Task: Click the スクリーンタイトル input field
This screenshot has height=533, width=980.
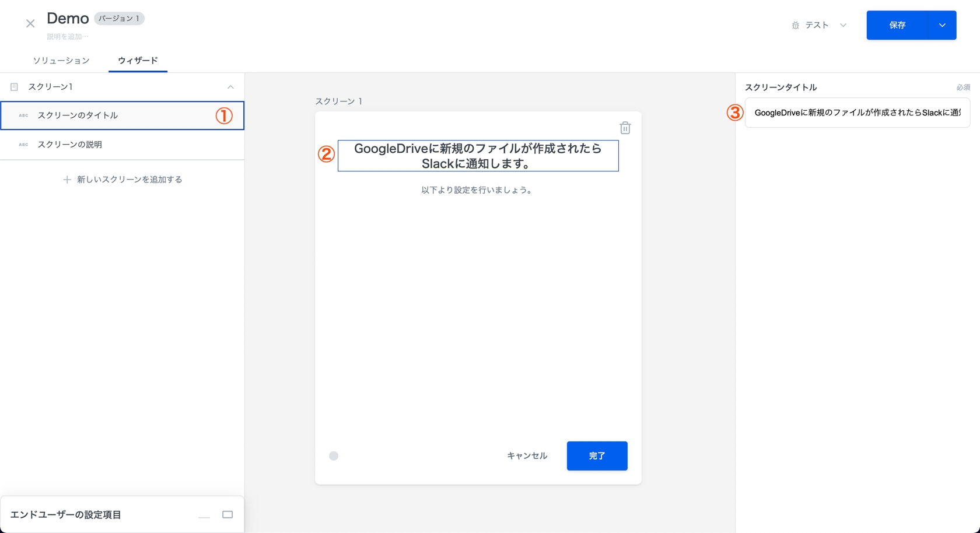Action: pos(857,113)
